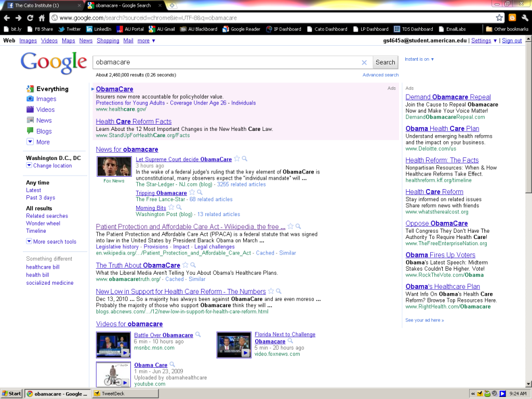Open the Windows Start menu
This screenshot has height=399, width=532.
coord(11,394)
